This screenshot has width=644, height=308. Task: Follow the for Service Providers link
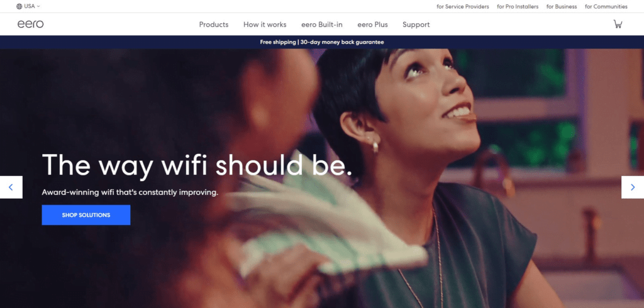[x=463, y=6]
